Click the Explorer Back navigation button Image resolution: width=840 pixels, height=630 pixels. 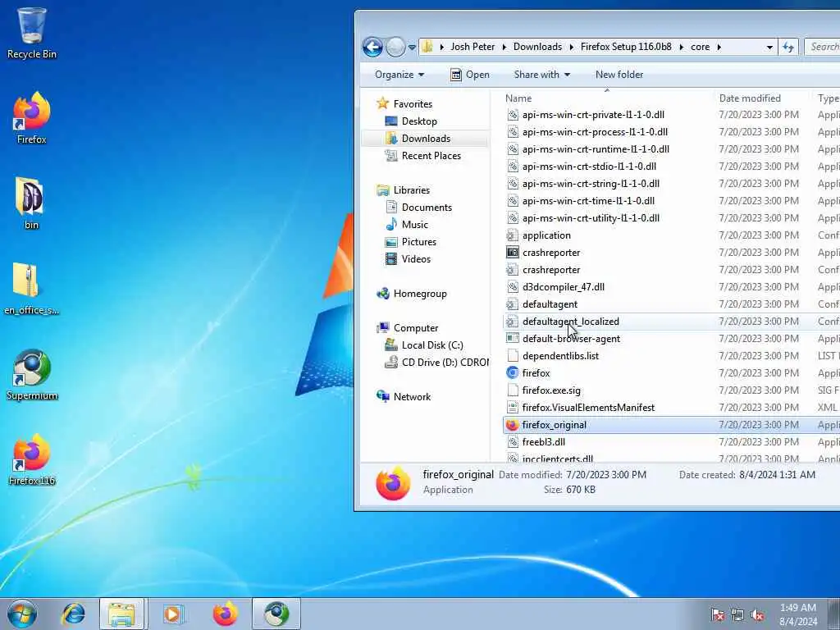coord(372,47)
